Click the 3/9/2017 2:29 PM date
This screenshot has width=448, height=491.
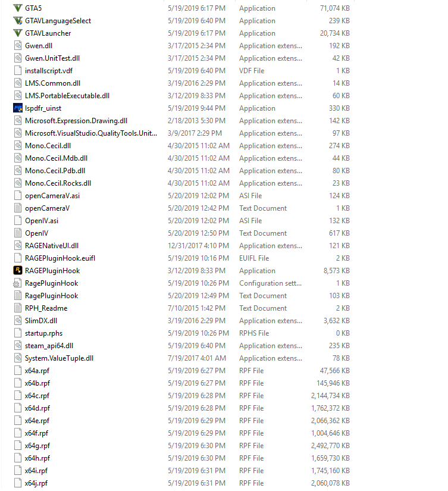[195, 133]
